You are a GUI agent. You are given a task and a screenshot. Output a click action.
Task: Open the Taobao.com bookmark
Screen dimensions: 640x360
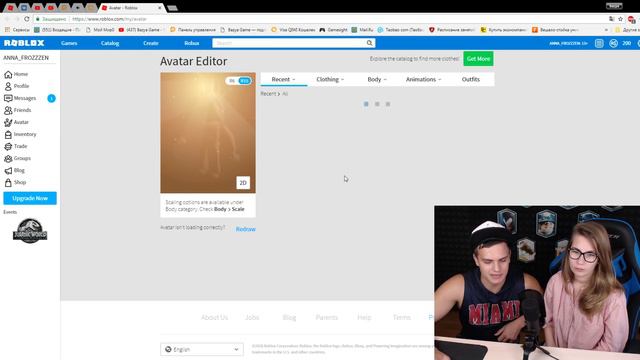coord(400,30)
